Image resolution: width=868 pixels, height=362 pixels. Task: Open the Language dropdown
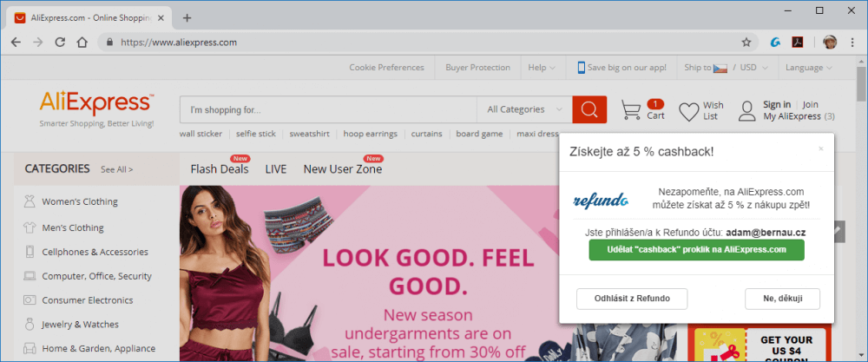(809, 68)
